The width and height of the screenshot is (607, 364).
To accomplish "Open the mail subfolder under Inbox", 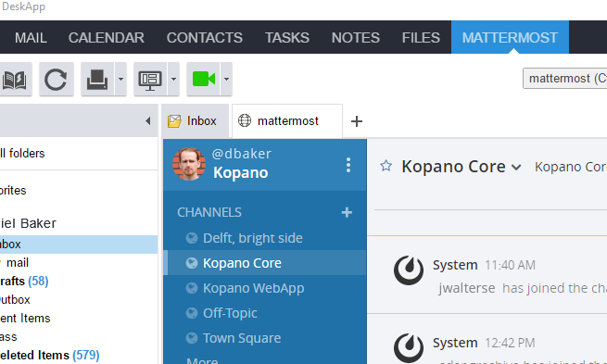I will [18, 263].
